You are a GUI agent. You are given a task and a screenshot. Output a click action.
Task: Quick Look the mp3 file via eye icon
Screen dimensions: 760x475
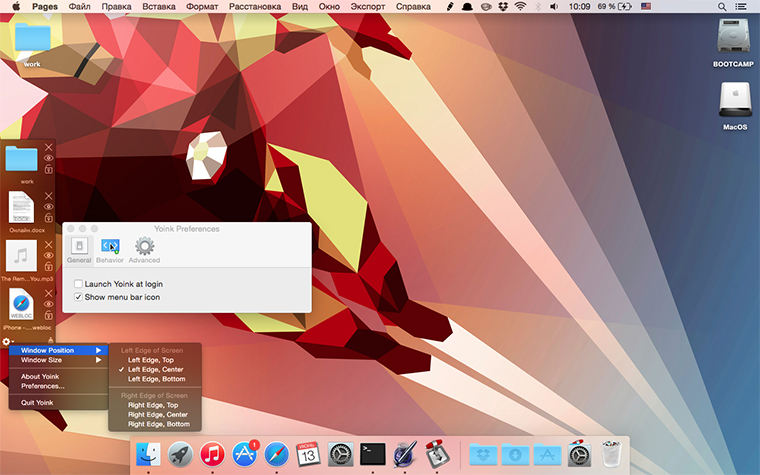pos(49,256)
